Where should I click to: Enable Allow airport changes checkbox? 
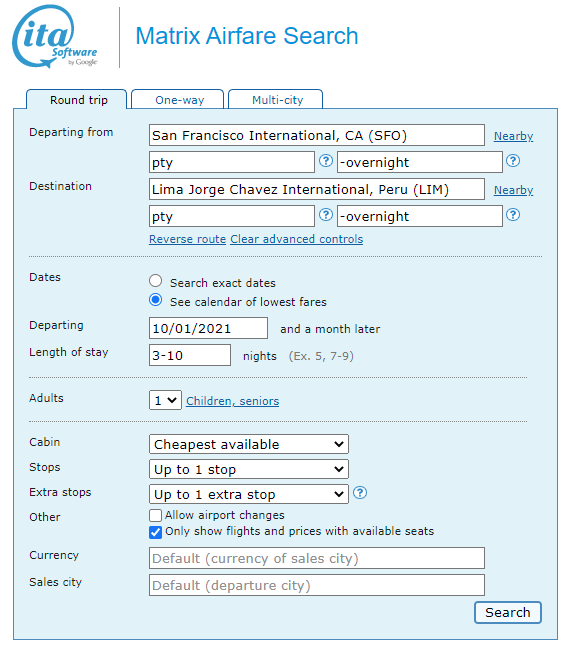point(155,515)
